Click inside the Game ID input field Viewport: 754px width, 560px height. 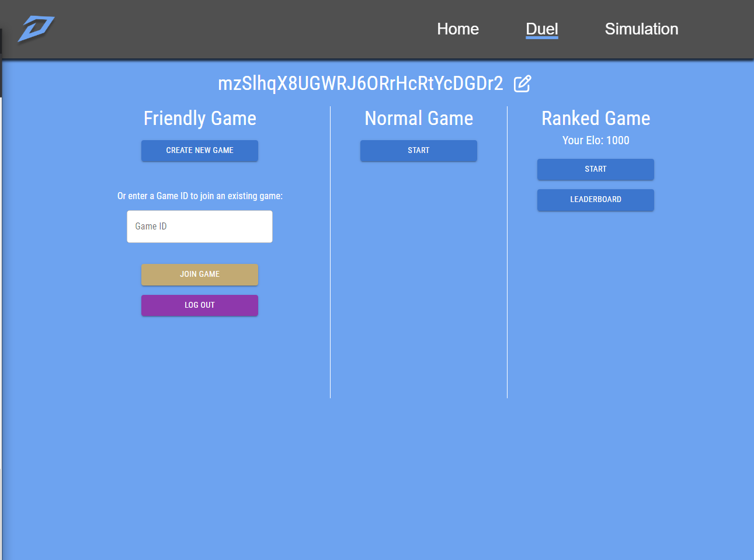199,226
